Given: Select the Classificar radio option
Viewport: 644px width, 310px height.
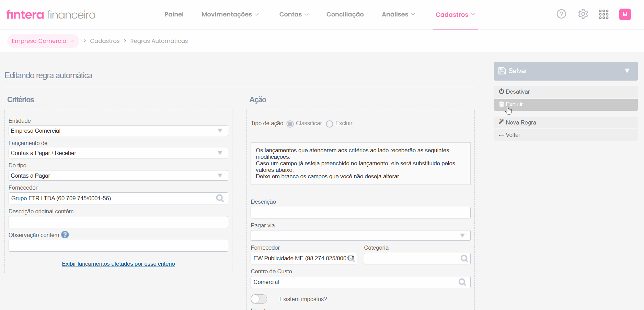Looking at the screenshot, I should pyautogui.click(x=290, y=124).
